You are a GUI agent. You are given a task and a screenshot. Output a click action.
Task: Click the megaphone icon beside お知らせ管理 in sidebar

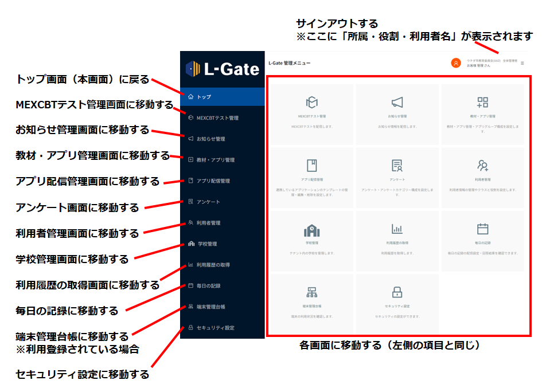[x=190, y=139]
